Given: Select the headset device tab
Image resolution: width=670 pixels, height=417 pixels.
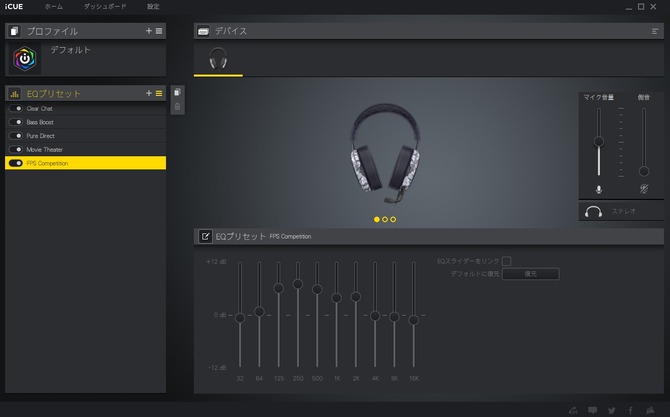Looking at the screenshot, I should tap(218, 59).
